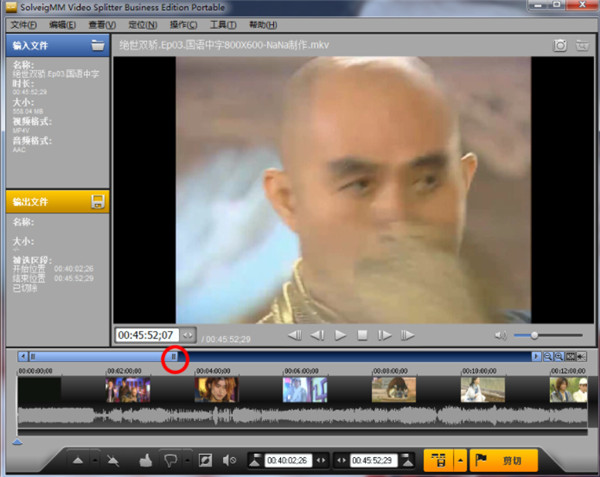Click the invert fragments icon
The image size is (600, 477).
pos(205,460)
